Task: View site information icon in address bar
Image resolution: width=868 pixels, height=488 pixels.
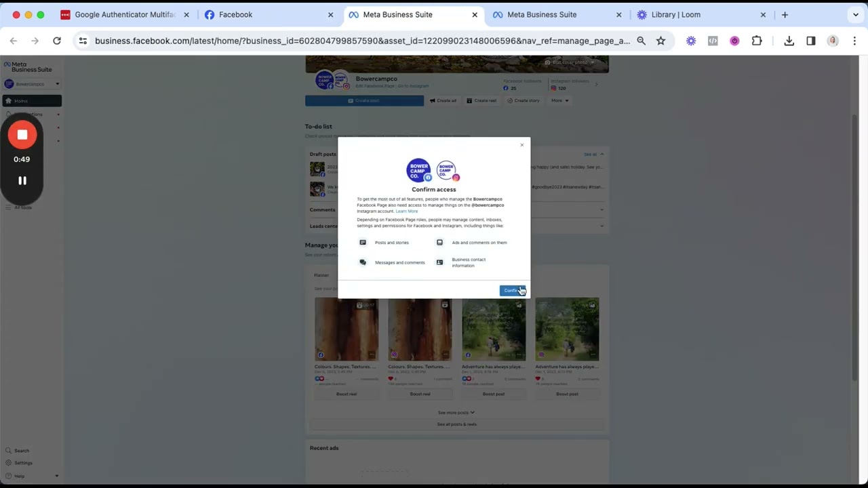Action: pyautogui.click(x=83, y=41)
